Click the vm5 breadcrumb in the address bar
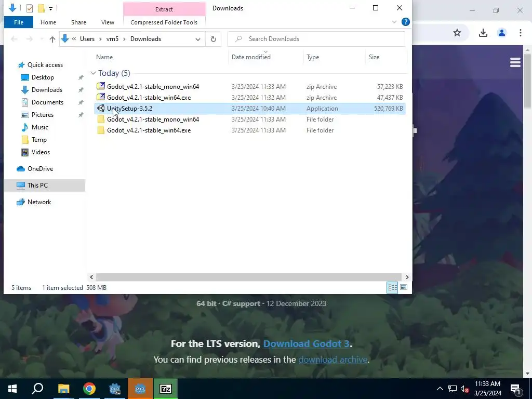The width and height of the screenshot is (532, 399). click(x=112, y=39)
